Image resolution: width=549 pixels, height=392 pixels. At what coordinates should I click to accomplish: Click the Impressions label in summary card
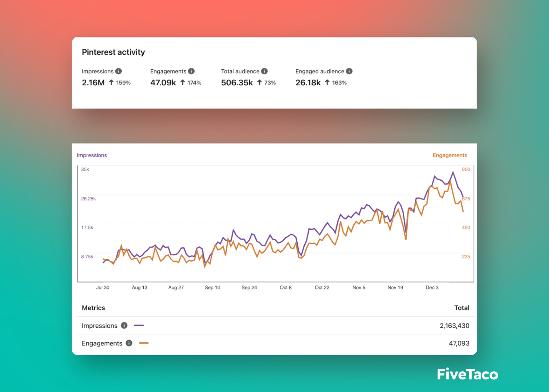(98, 71)
